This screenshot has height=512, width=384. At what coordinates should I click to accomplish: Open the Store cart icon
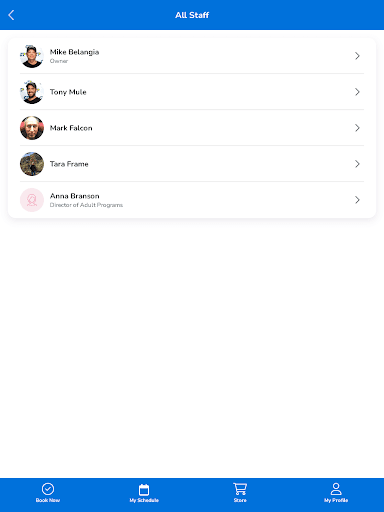point(240,489)
